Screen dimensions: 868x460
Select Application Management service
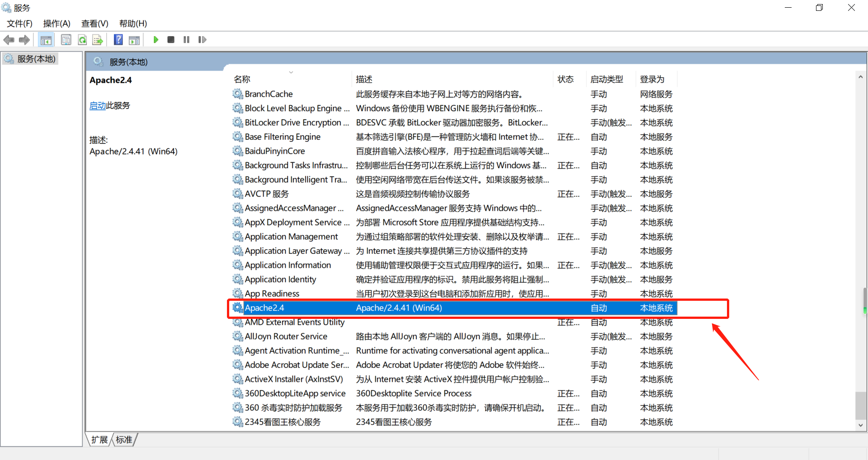click(x=454, y=237)
